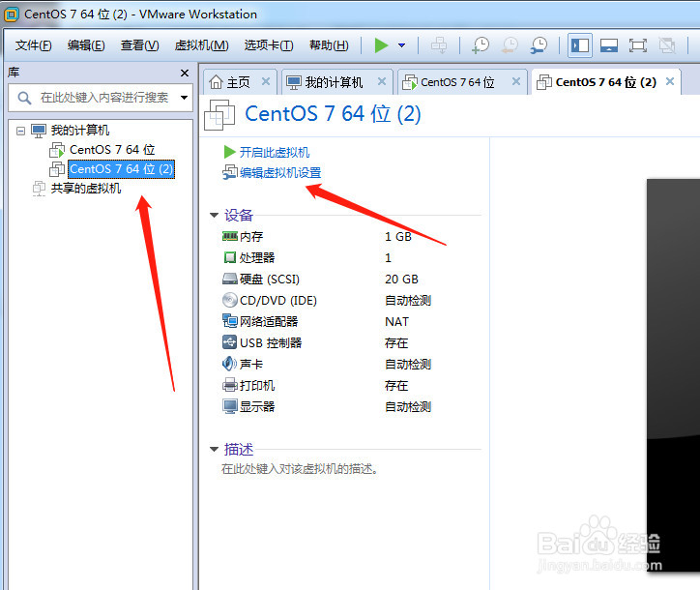This screenshot has width=700, height=590.
Task: Take a snapshot with the clock-plus icon
Action: click(x=481, y=45)
